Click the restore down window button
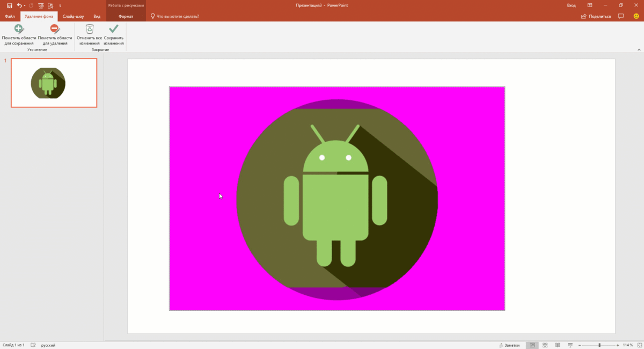The width and height of the screenshot is (644, 349). (x=621, y=5)
